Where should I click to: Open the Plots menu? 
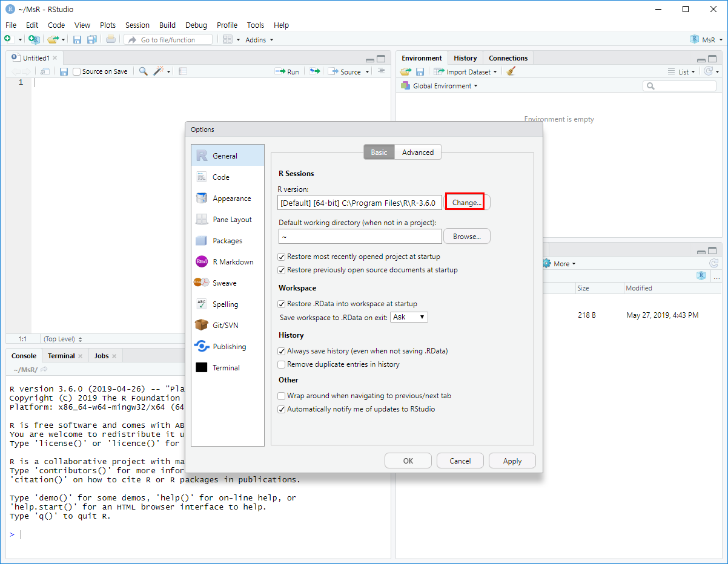click(x=108, y=25)
